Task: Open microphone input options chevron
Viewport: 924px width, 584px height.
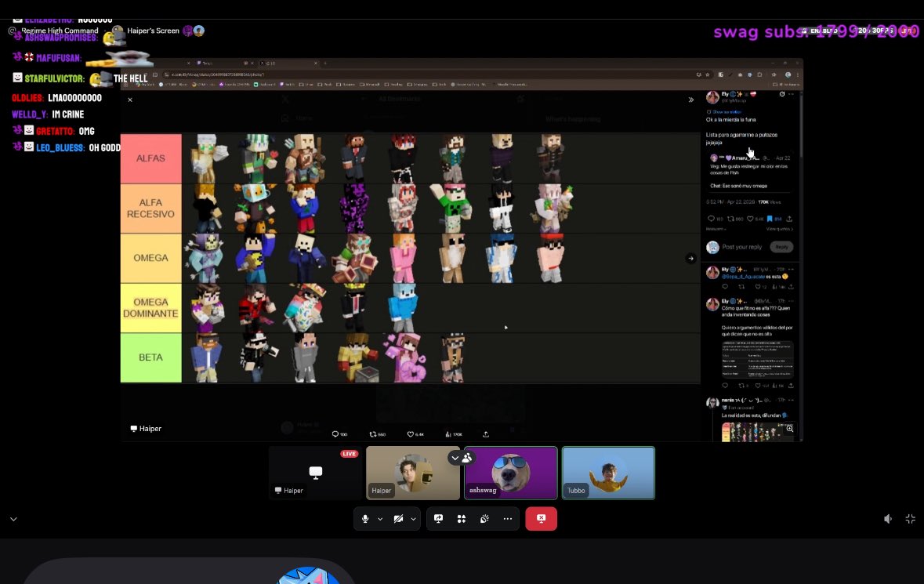Action: pos(380,519)
